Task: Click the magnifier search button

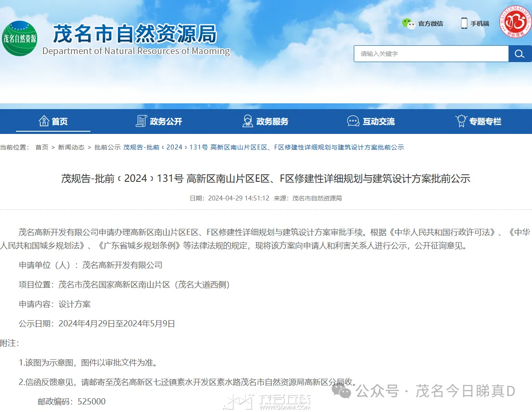Action: pos(520,54)
